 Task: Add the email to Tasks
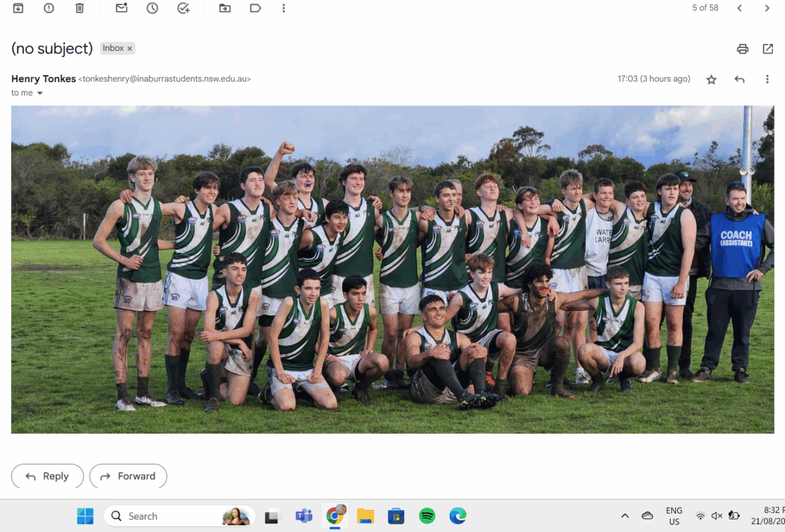click(183, 8)
